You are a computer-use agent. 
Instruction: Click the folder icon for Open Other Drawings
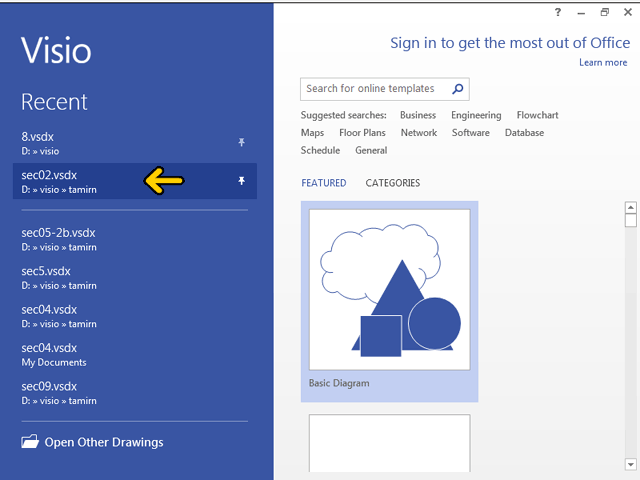pos(30,442)
